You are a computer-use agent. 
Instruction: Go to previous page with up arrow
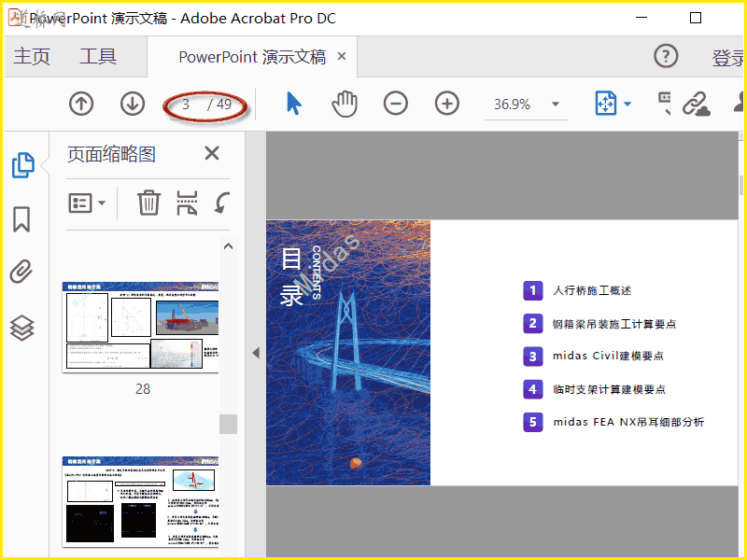(x=81, y=104)
